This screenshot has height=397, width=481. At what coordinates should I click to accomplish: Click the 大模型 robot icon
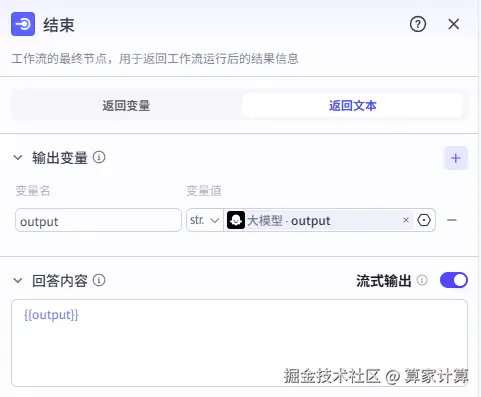point(236,220)
